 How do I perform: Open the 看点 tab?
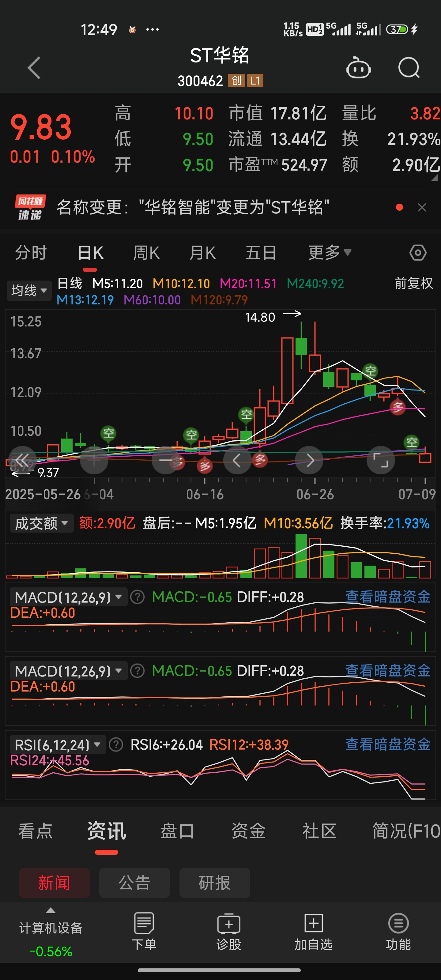coord(36,831)
